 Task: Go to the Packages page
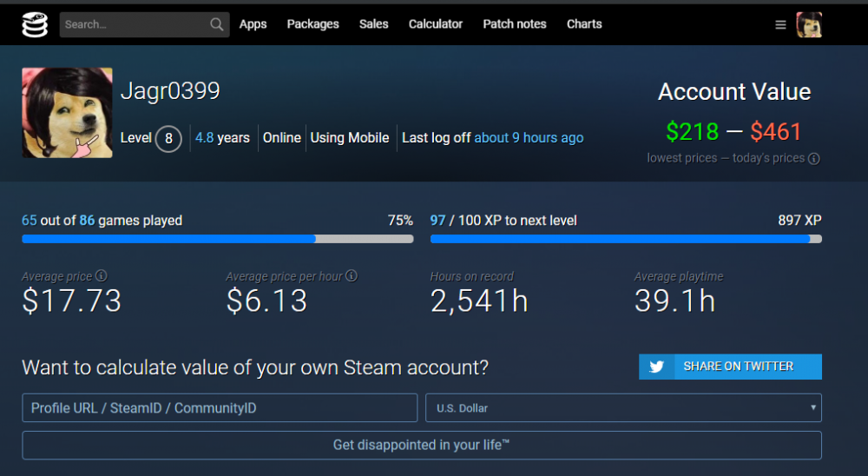click(x=312, y=24)
